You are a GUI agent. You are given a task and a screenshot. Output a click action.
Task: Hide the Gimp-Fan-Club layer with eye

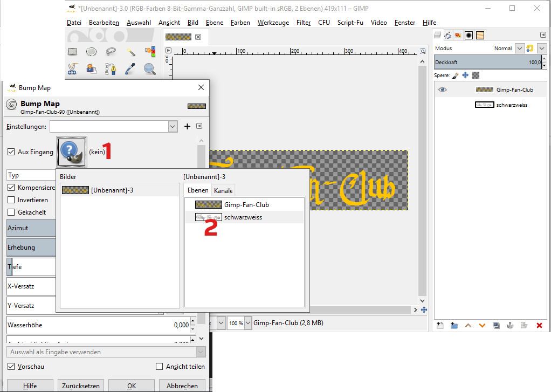pyautogui.click(x=443, y=90)
